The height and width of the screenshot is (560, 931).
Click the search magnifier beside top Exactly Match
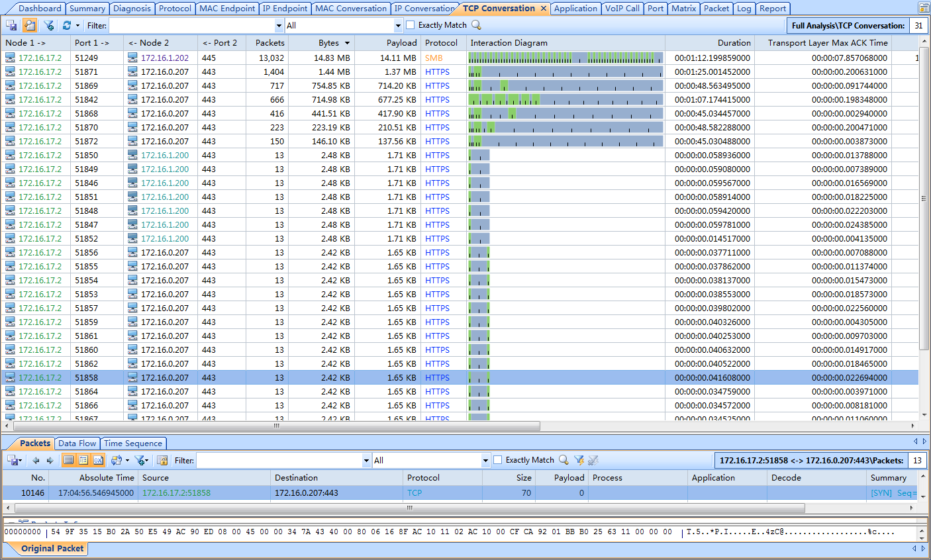point(476,25)
